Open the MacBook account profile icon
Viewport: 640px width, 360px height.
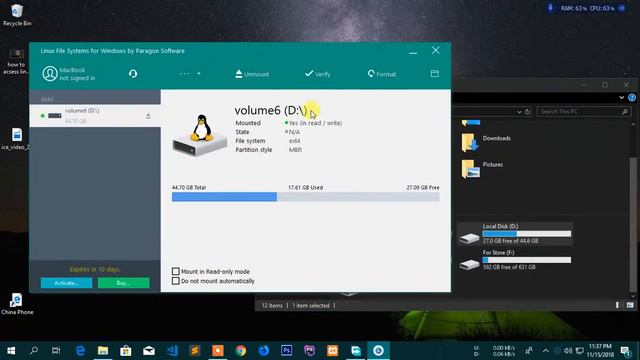50,74
